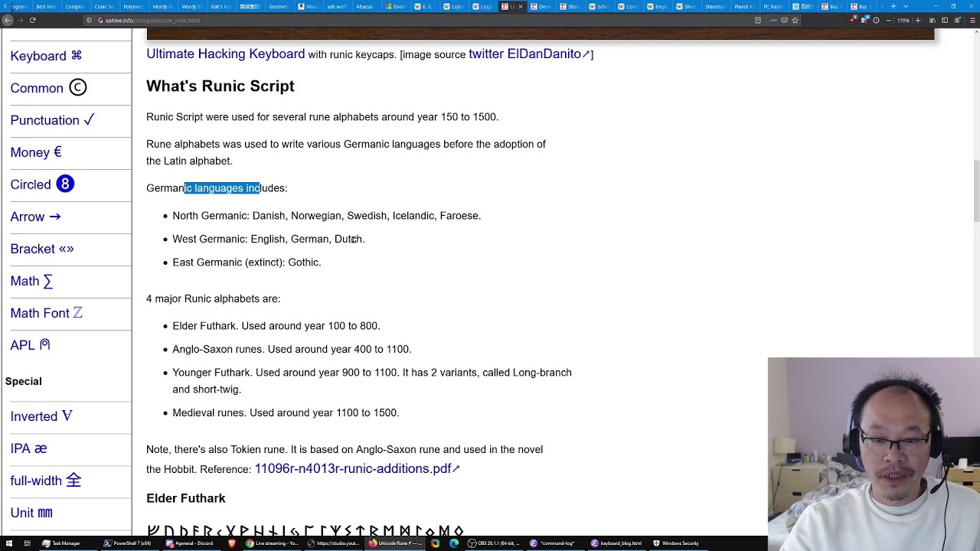
Task: Expand the list all tabs dropdown
Action: [x=905, y=6]
